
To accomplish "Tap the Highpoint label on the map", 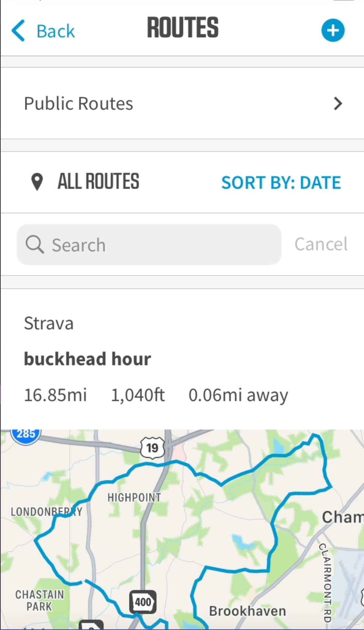I will (134, 497).
